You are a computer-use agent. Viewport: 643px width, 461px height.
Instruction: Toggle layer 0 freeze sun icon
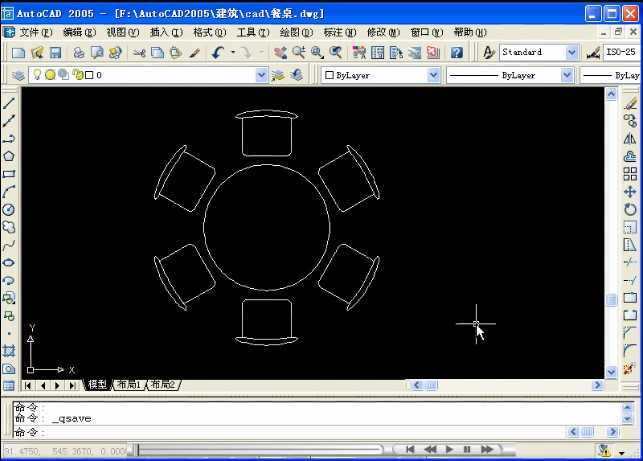(x=50, y=75)
